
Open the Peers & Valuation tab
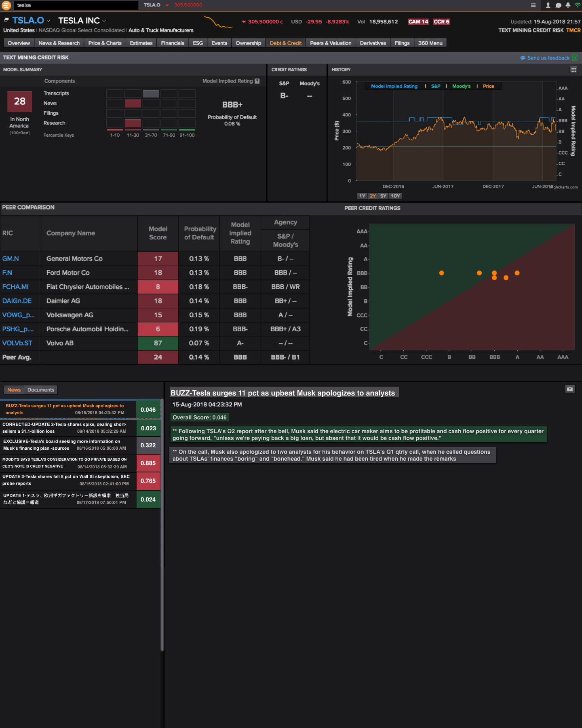click(x=331, y=43)
